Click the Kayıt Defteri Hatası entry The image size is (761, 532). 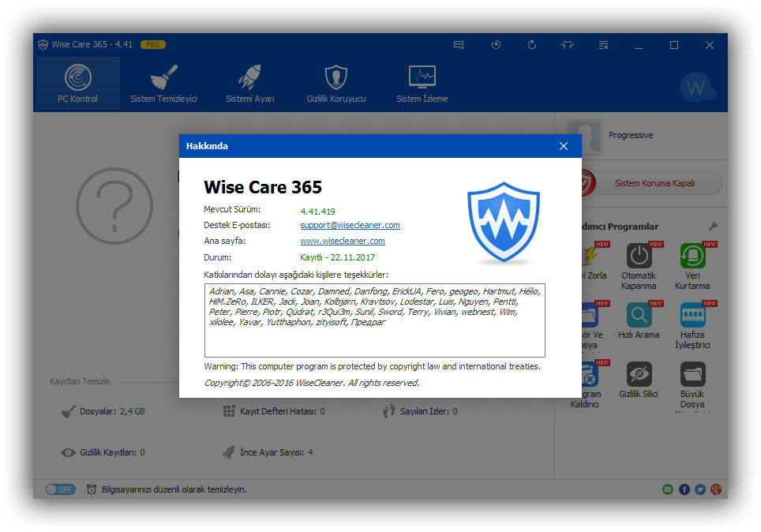[x=274, y=411]
